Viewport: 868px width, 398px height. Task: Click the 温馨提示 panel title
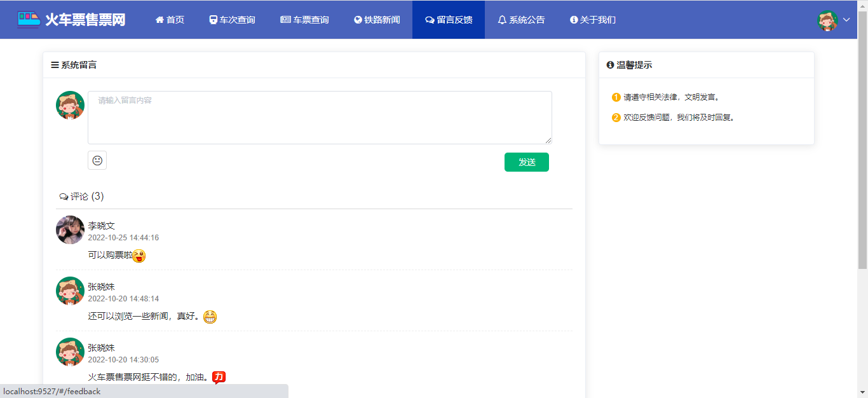(x=634, y=65)
